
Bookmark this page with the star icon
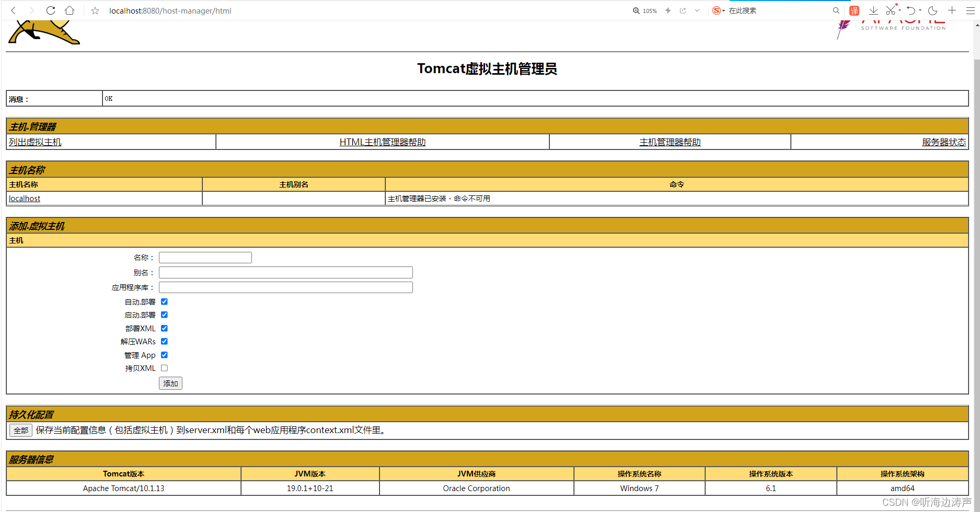point(95,10)
